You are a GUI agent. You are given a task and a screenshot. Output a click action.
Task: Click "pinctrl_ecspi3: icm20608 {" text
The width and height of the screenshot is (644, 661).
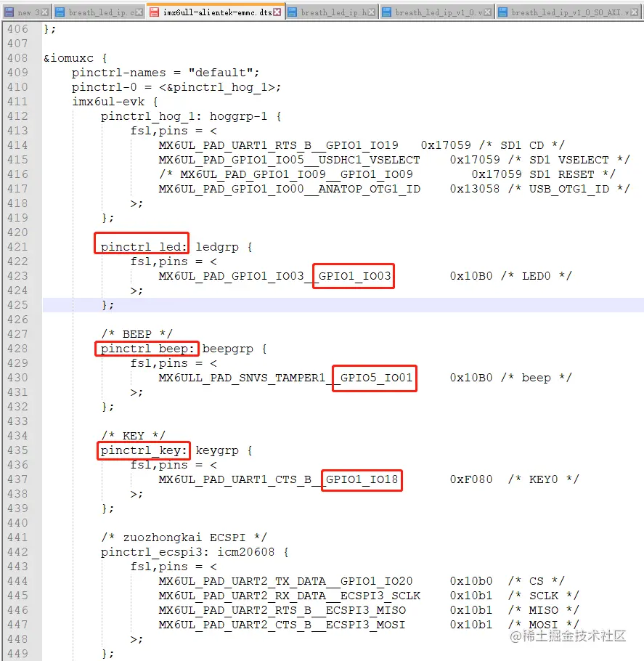pos(195,552)
